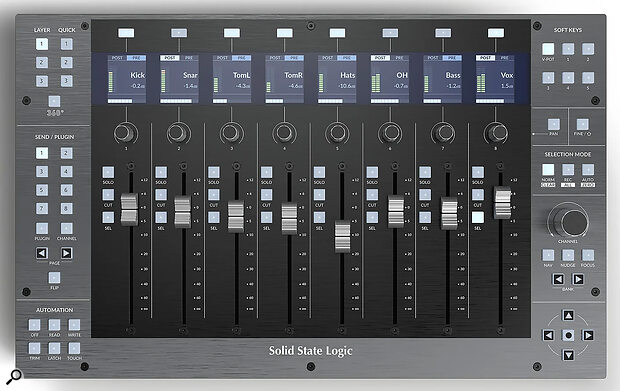Go to previous Page with left arrow
This screenshot has height=391, width=620.
click(42, 253)
